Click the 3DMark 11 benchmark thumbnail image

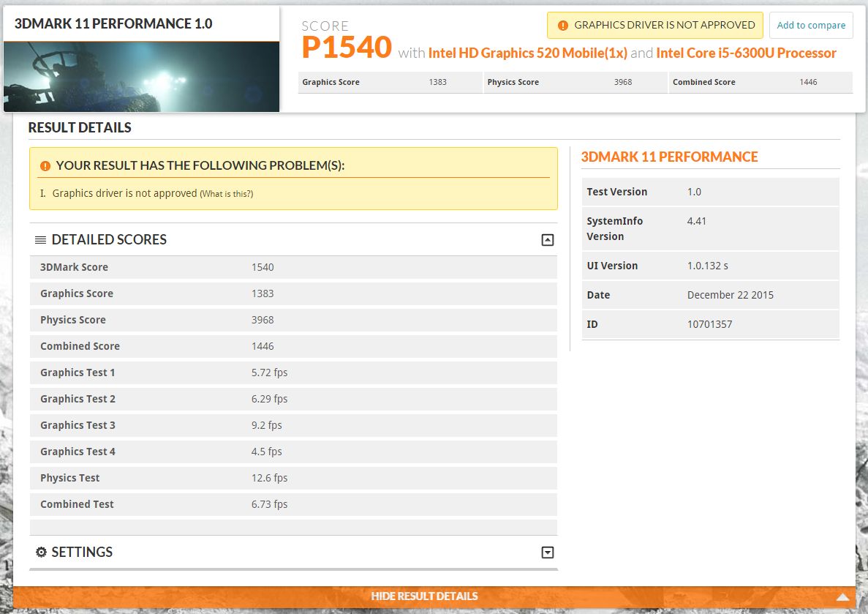[x=141, y=76]
